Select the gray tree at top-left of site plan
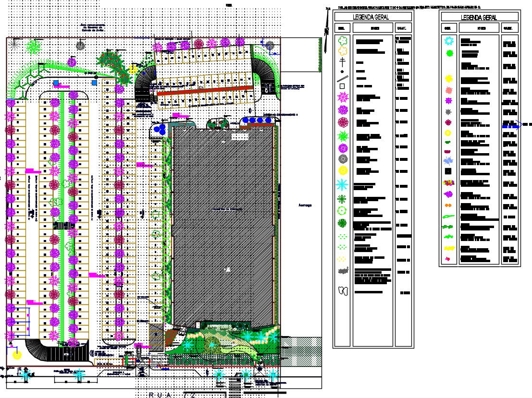532x398 pixels. pos(80,46)
